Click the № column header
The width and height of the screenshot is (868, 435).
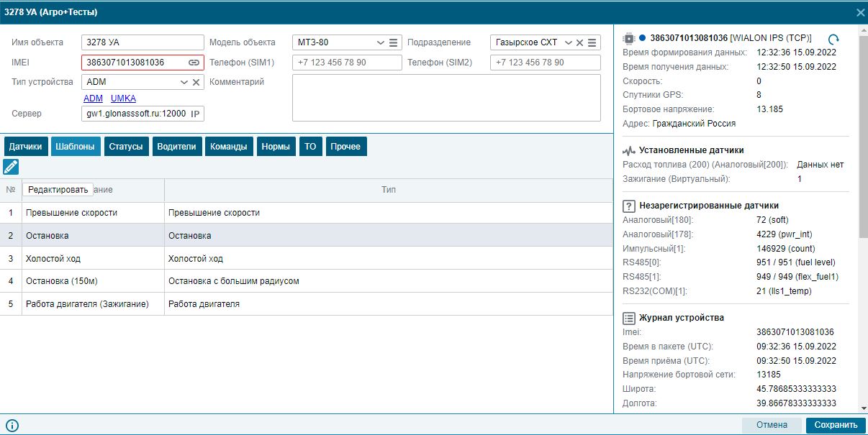click(11, 190)
